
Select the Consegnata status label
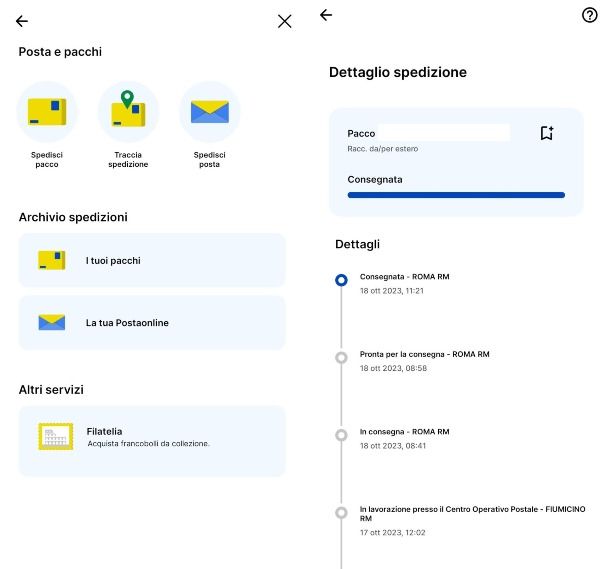(x=375, y=179)
